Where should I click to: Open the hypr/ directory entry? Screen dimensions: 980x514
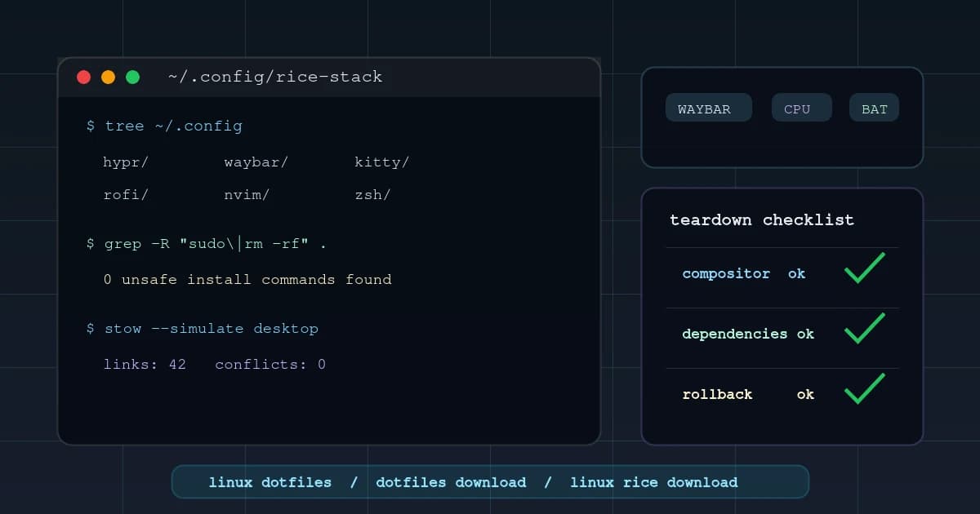pos(126,162)
